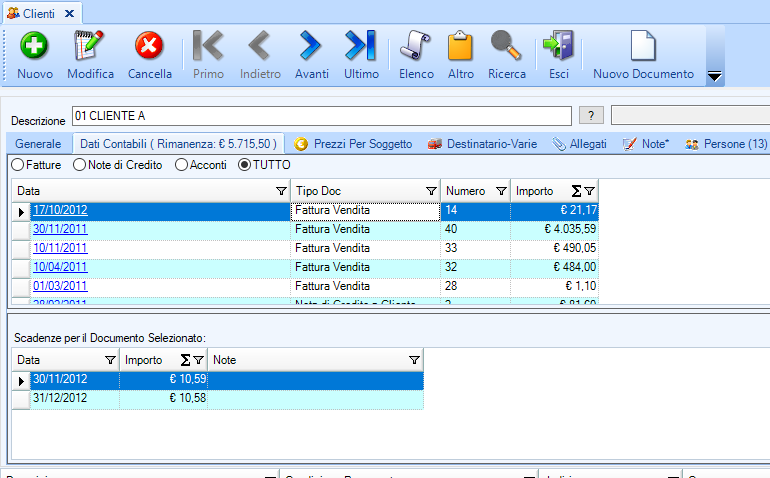This screenshot has height=478, width=770.
Task: Click the green Nuovo add icon
Action: [x=35, y=47]
